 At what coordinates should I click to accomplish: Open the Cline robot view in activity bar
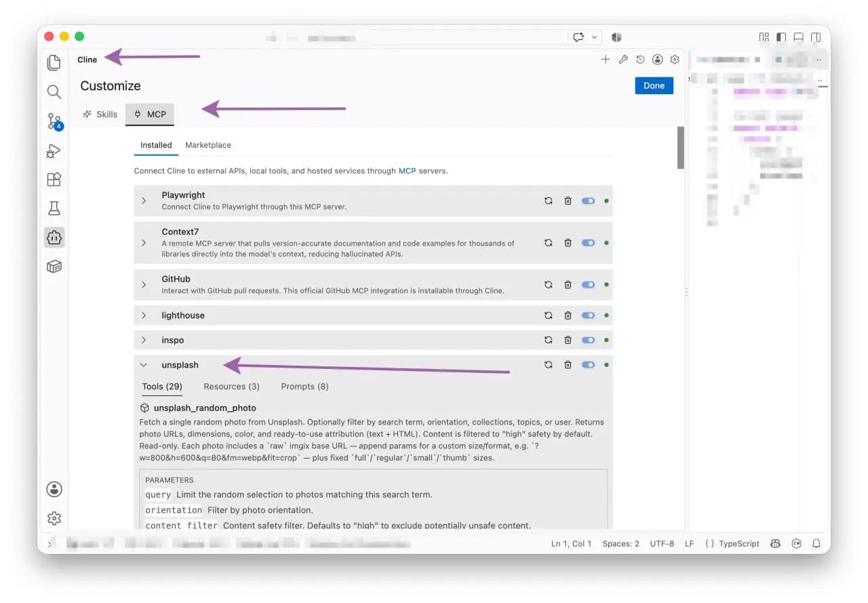(x=54, y=237)
